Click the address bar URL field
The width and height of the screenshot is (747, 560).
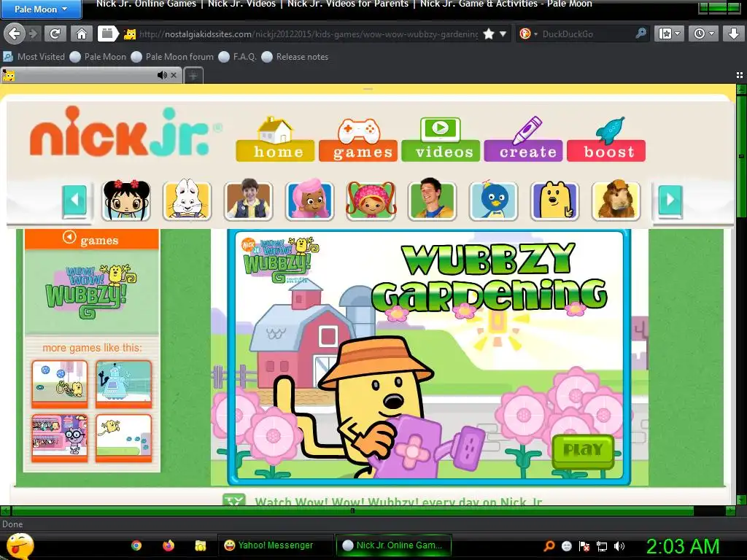(x=309, y=34)
